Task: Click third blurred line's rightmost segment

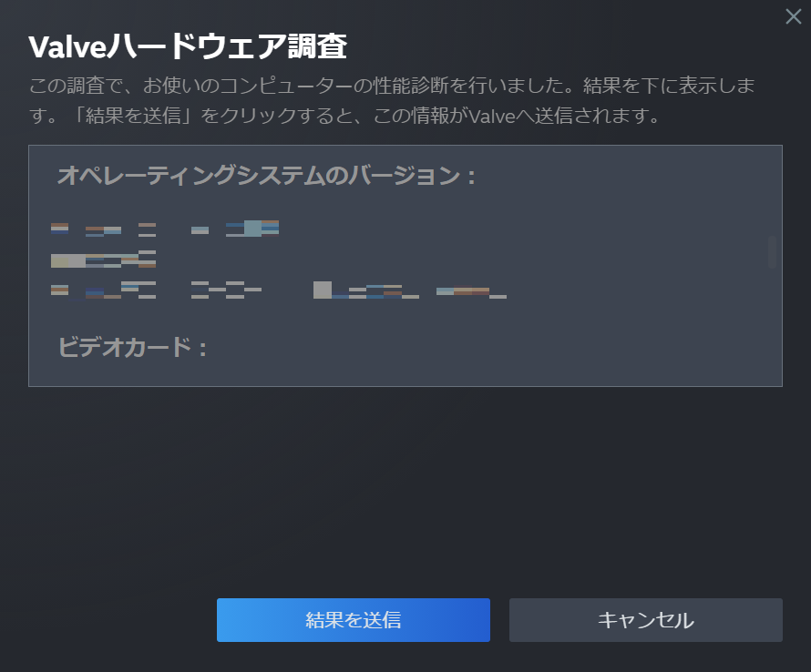Action: (x=471, y=292)
